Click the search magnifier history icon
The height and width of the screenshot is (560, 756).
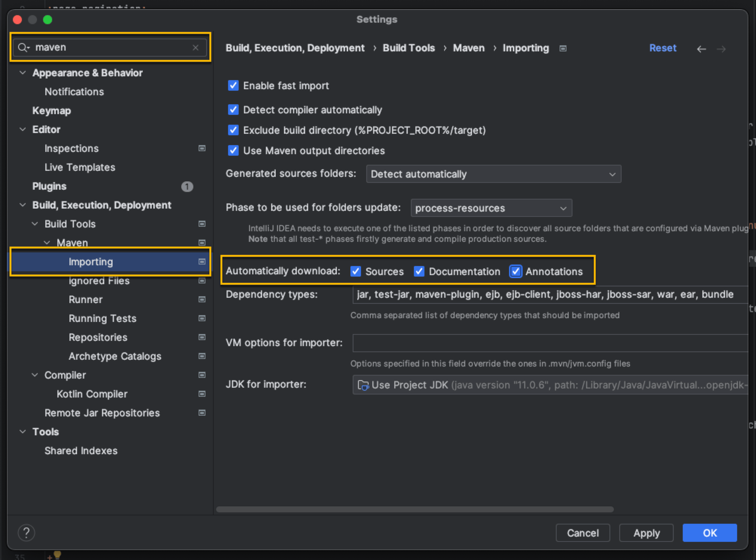(x=23, y=48)
